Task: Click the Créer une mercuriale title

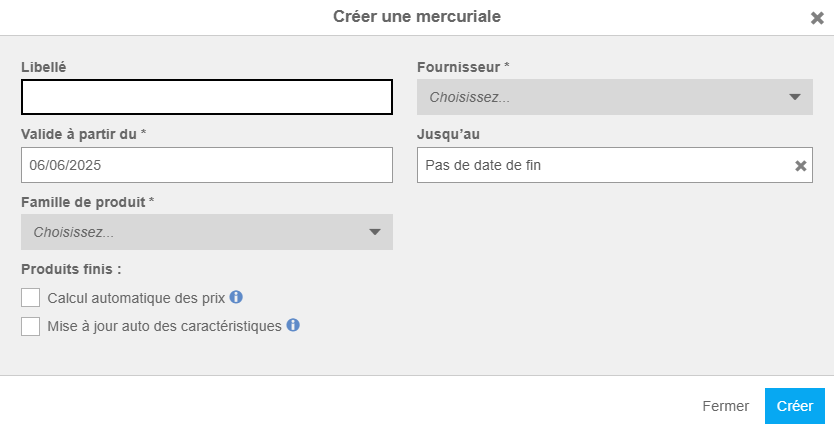Action: point(417,17)
